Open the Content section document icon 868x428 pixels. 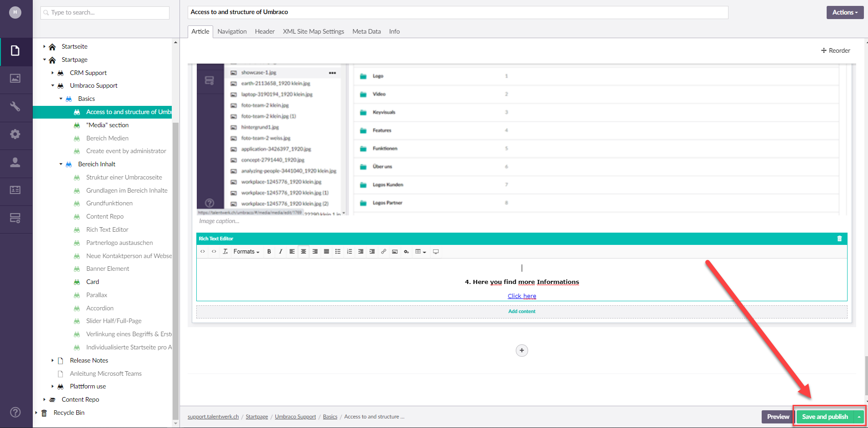pyautogui.click(x=15, y=50)
